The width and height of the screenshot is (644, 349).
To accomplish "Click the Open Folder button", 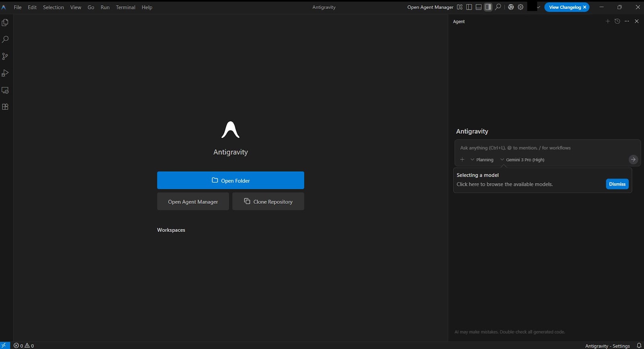I will pyautogui.click(x=231, y=180).
